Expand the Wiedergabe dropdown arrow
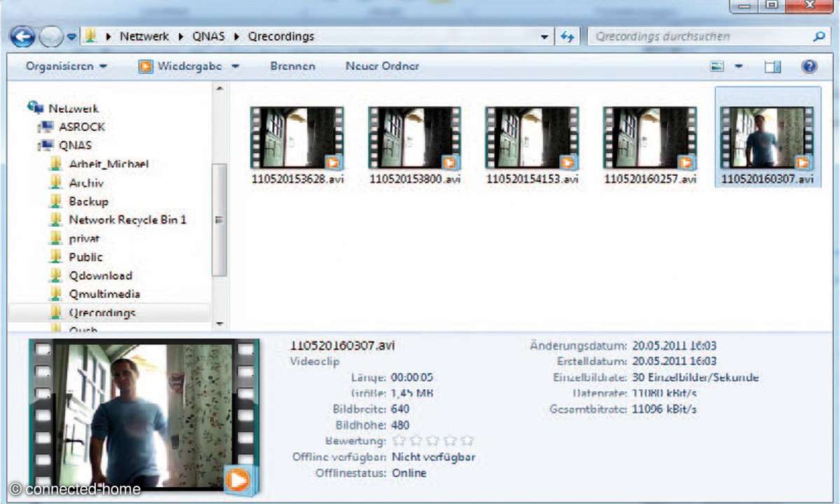Image resolution: width=840 pixels, height=504 pixels. (x=235, y=66)
